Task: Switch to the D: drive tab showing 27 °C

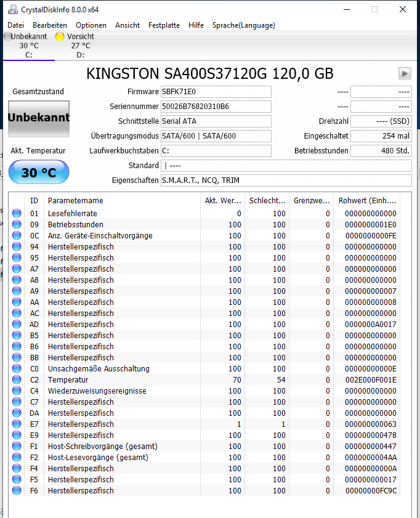Action: 81,46
